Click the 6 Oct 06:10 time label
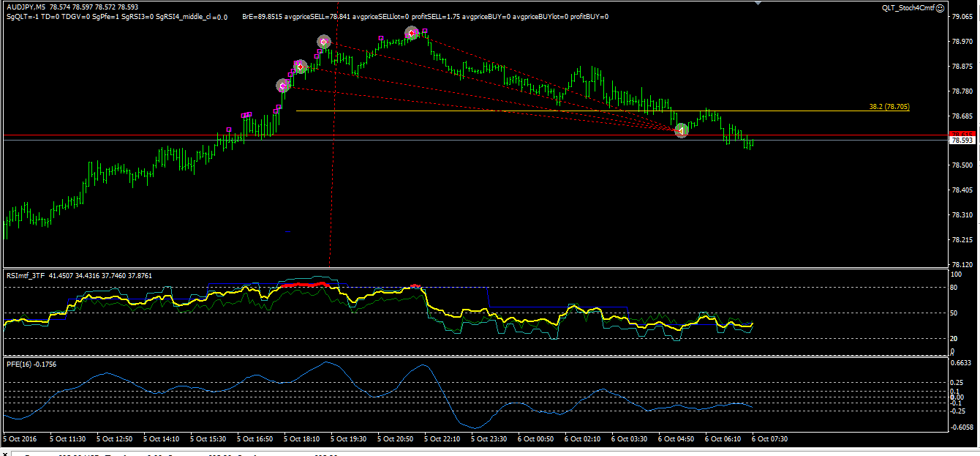This screenshot has width=980, height=456. click(723, 439)
